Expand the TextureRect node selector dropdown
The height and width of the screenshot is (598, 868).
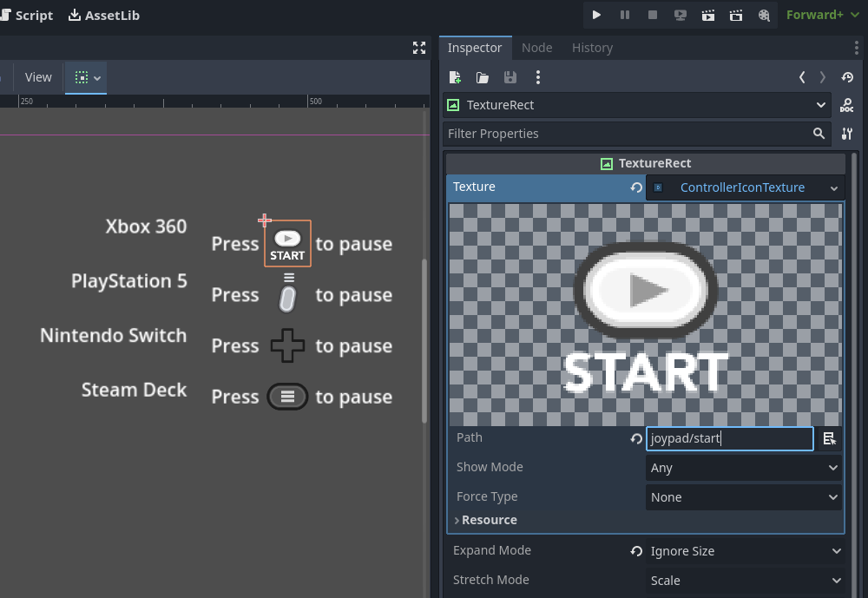[x=637, y=105]
